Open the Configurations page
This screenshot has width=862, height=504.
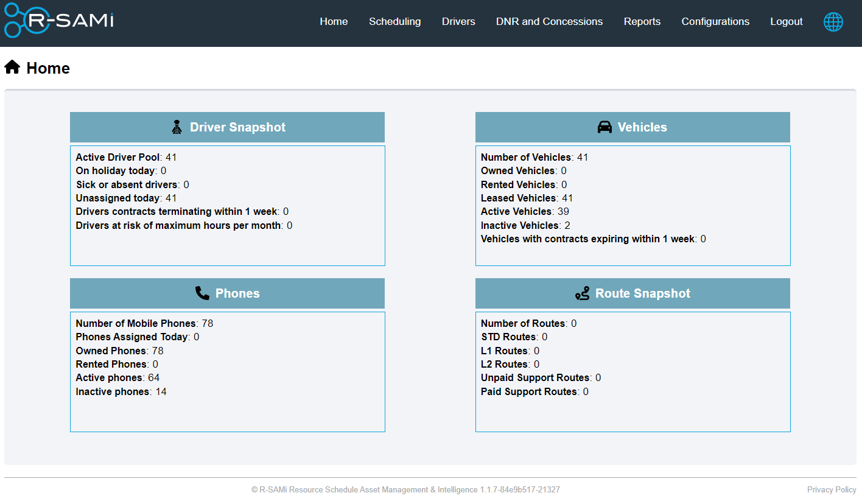[715, 21]
